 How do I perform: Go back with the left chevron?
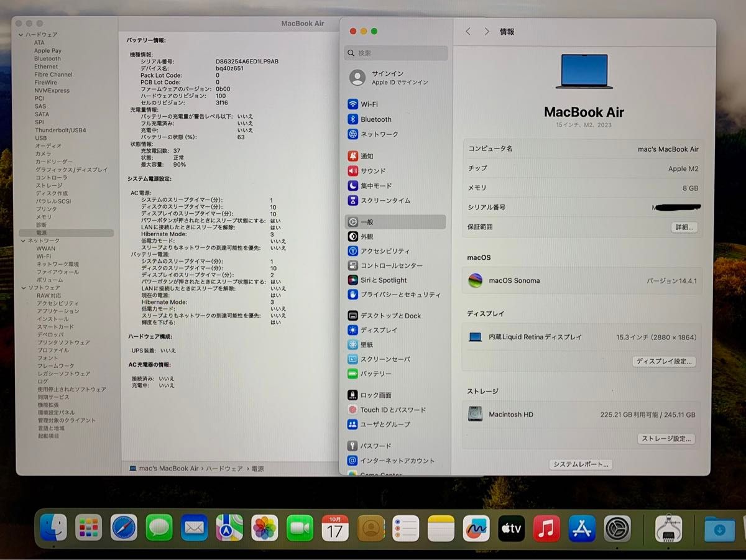(x=468, y=32)
